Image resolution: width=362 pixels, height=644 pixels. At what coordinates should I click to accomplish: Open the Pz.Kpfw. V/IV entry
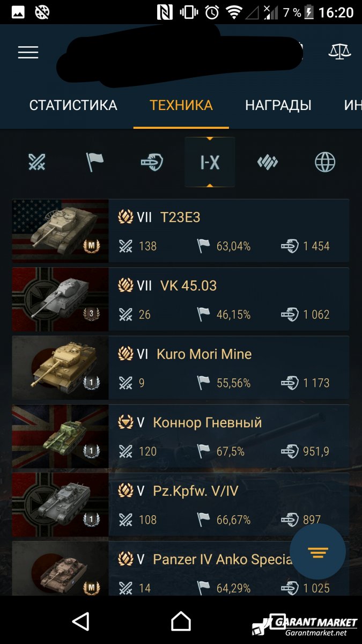pos(181,504)
